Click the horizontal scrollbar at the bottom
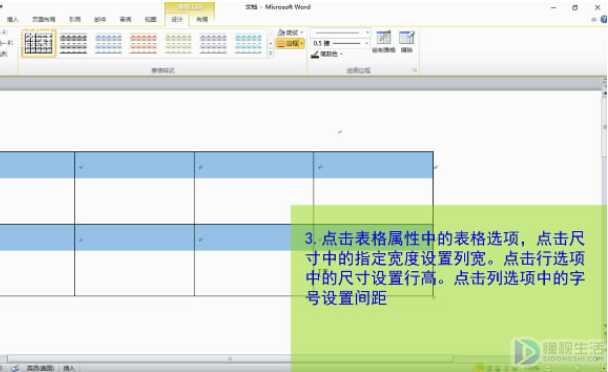The height and width of the screenshot is (372, 608). point(147,359)
